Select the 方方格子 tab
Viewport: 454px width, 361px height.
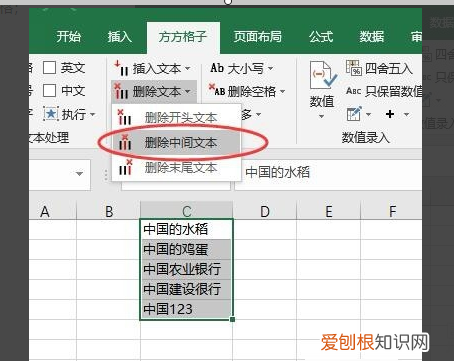(x=183, y=36)
